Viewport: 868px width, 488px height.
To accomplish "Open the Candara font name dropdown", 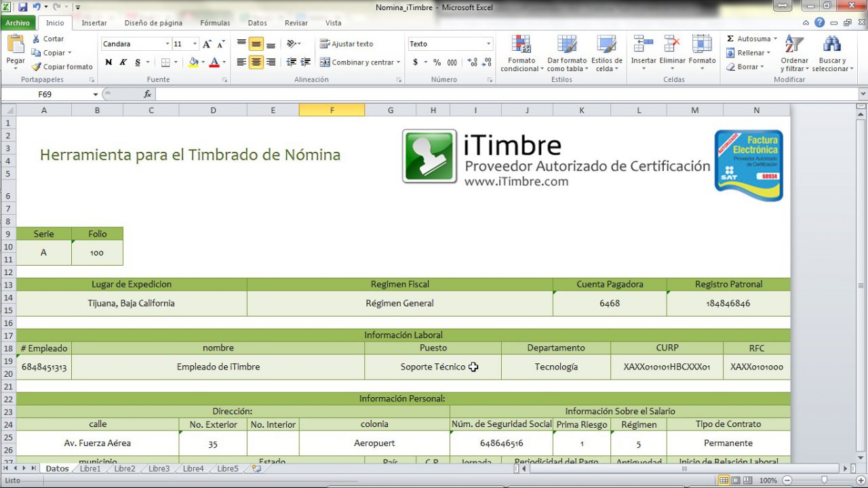I will click(167, 44).
